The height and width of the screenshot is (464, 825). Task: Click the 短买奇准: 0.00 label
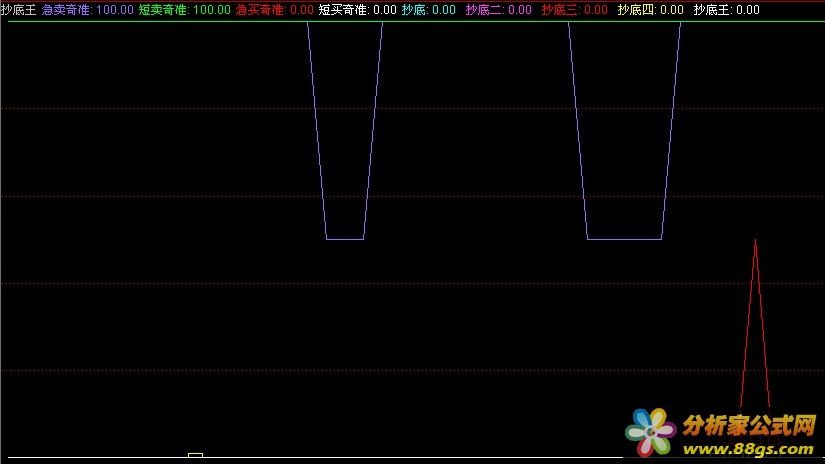coord(357,9)
